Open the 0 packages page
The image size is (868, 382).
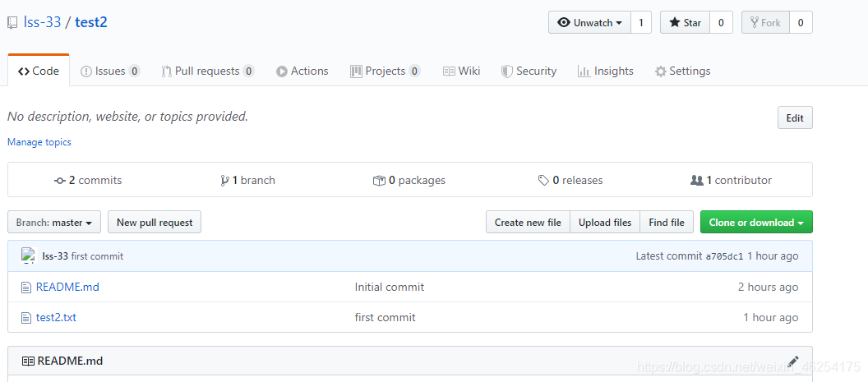409,181
